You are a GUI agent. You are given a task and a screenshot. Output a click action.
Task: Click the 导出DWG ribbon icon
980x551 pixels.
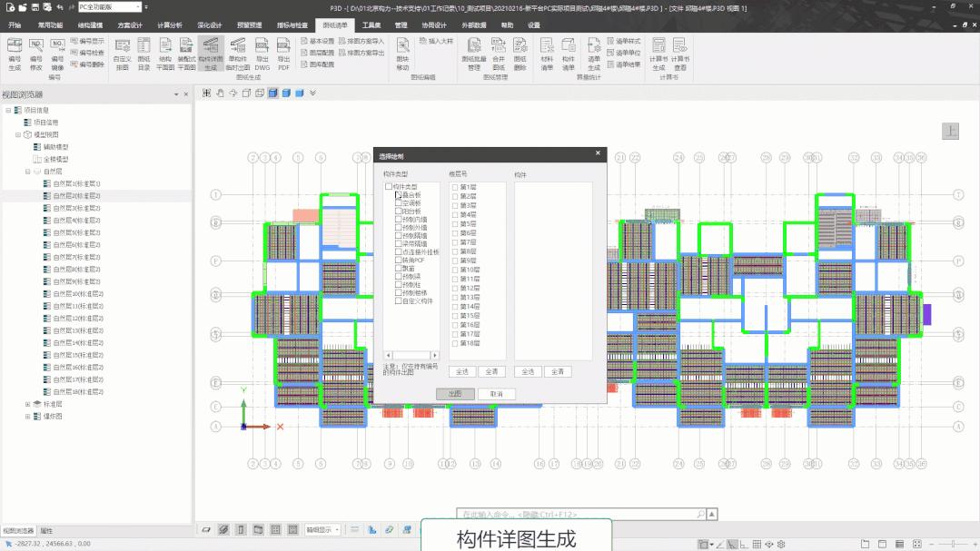coord(262,54)
